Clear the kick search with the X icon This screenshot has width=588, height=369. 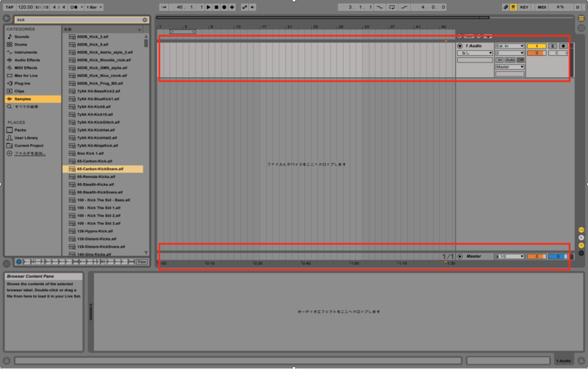point(145,20)
